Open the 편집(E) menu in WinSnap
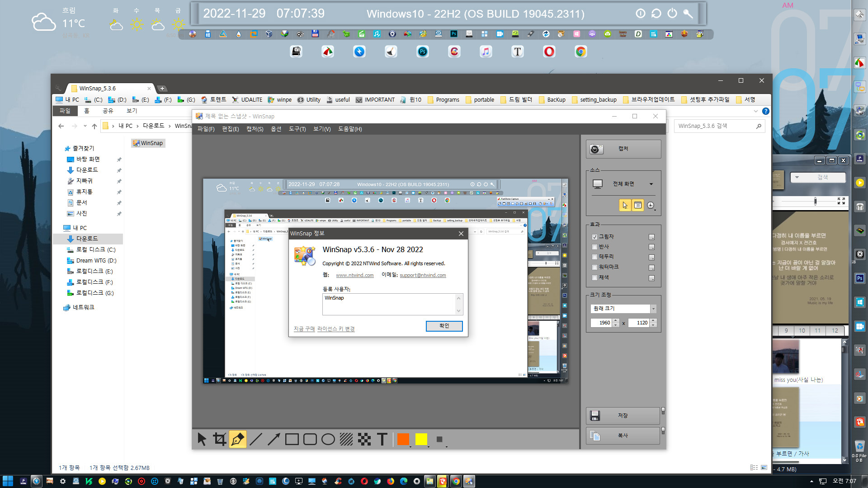 (230, 129)
